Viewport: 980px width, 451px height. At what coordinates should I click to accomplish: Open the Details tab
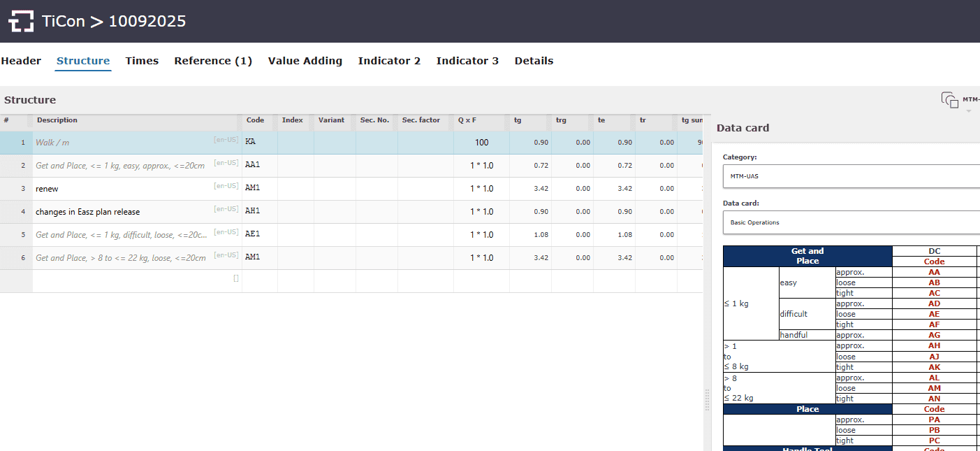[x=534, y=61]
